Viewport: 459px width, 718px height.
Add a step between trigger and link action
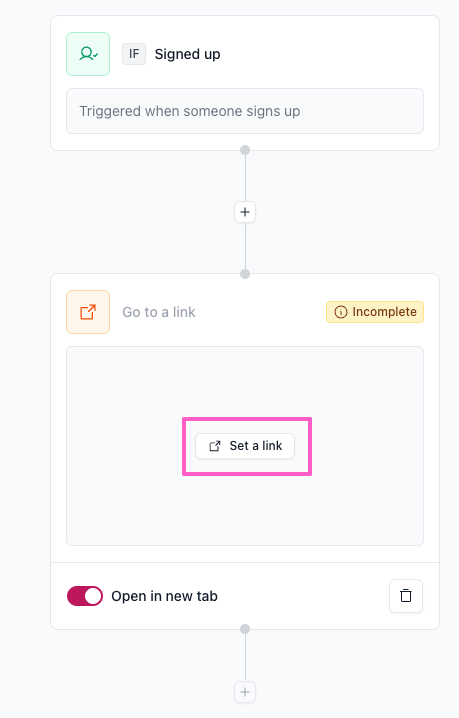[x=245, y=212]
